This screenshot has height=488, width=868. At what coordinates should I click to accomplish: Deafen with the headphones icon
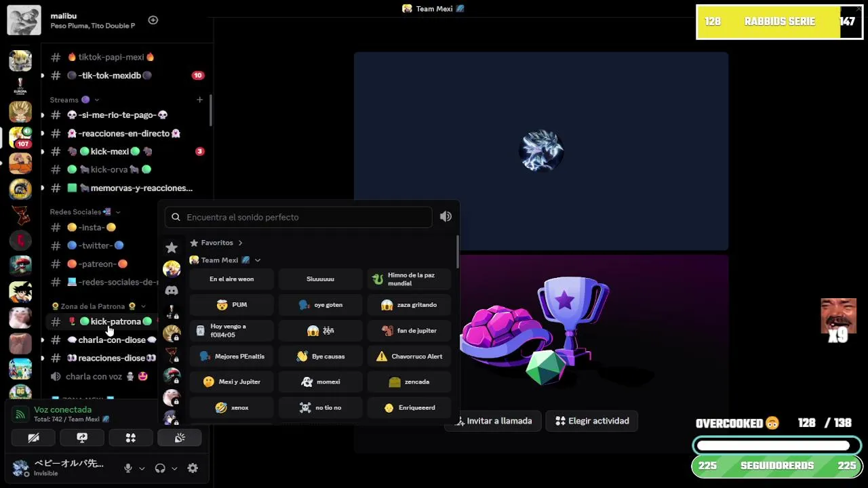[x=160, y=468]
